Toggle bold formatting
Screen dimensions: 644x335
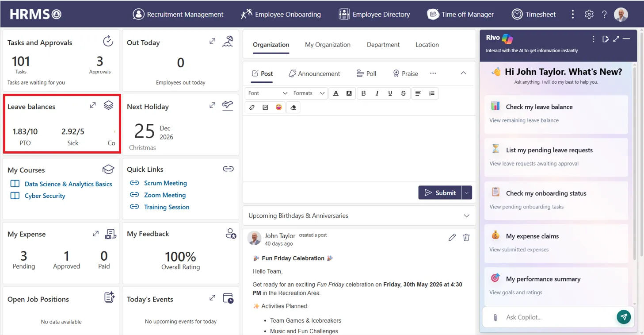364,93
